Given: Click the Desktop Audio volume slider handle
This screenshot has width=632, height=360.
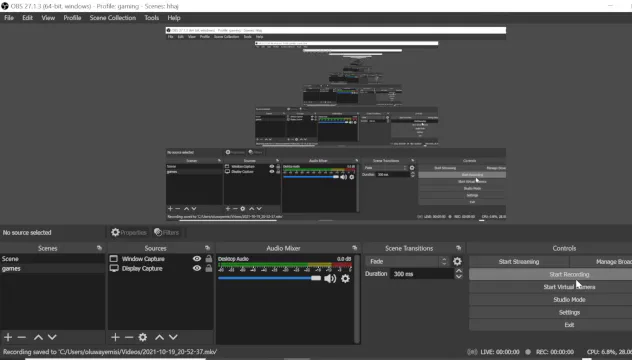Looking at the screenshot, I should tap(316, 278).
